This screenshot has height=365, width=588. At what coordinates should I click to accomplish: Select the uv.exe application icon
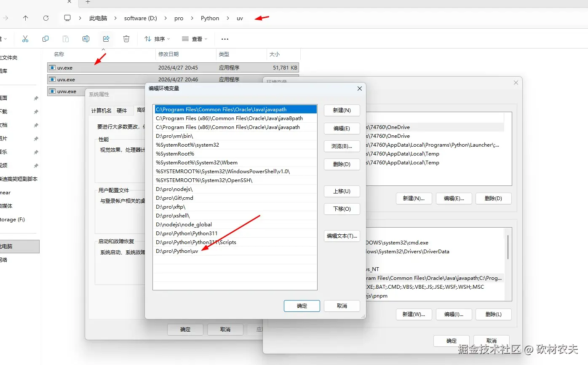pyautogui.click(x=52, y=67)
